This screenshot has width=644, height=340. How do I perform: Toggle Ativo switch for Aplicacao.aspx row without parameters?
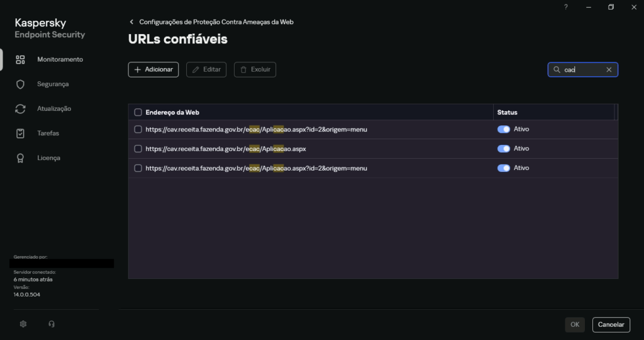504,149
